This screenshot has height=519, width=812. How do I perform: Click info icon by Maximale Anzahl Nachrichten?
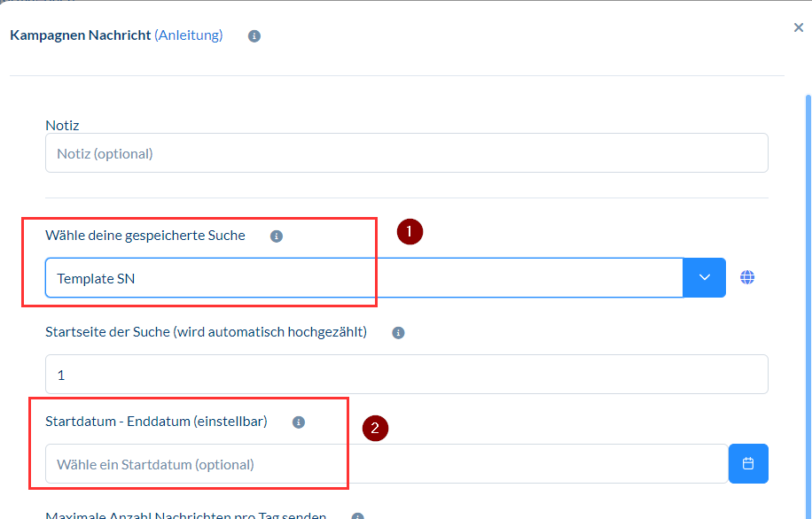click(358, 515)
